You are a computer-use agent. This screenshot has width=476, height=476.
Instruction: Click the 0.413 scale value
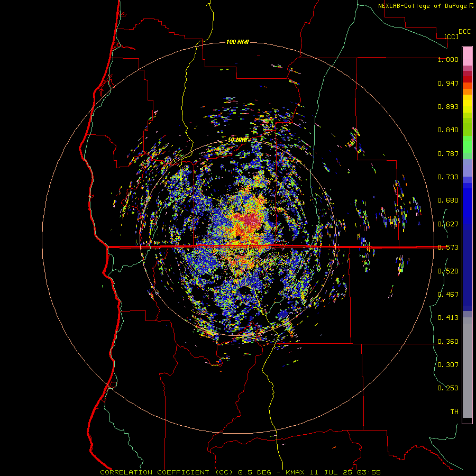click(x=448, y=318)
